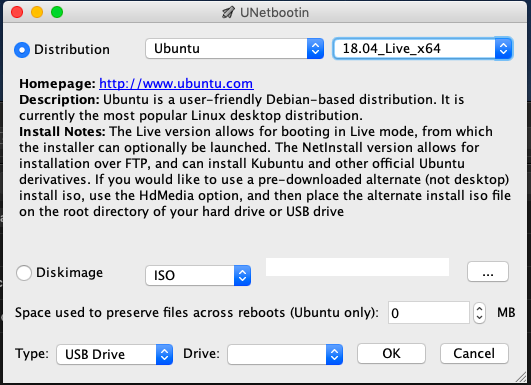Open the http://www.ubuntu.com homepage link
The image size is (531, 385).
[x=176, y=83]
